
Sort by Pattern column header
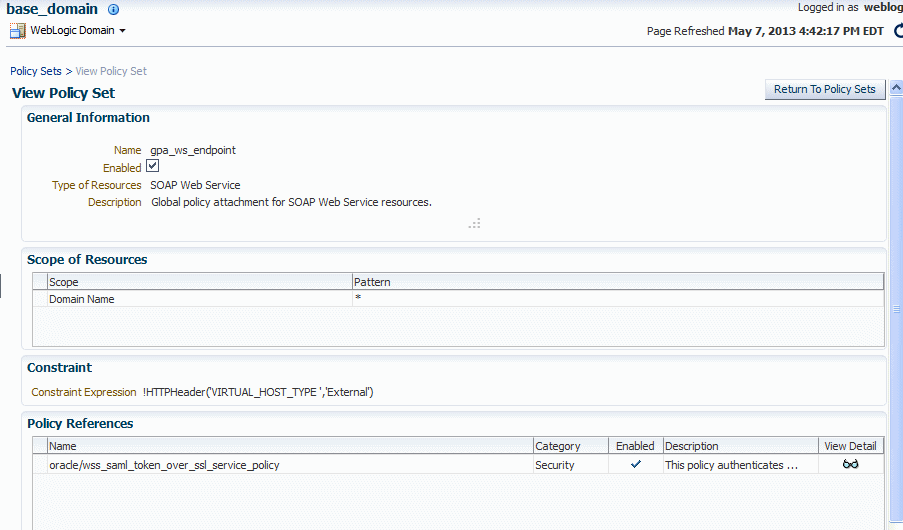tap(617, 282)
